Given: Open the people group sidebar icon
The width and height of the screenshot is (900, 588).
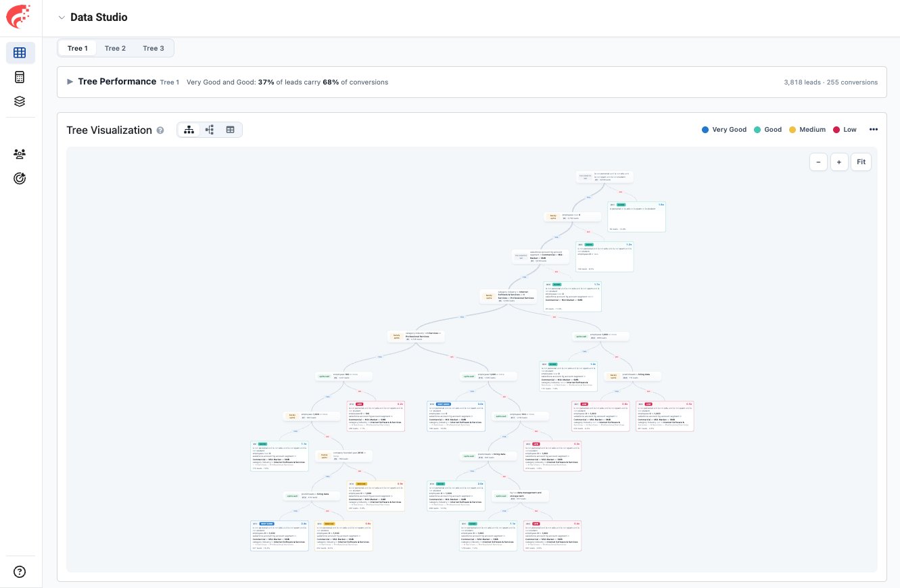Looking at the screenshot, I should pyautogui.click(x=20, y=154).
